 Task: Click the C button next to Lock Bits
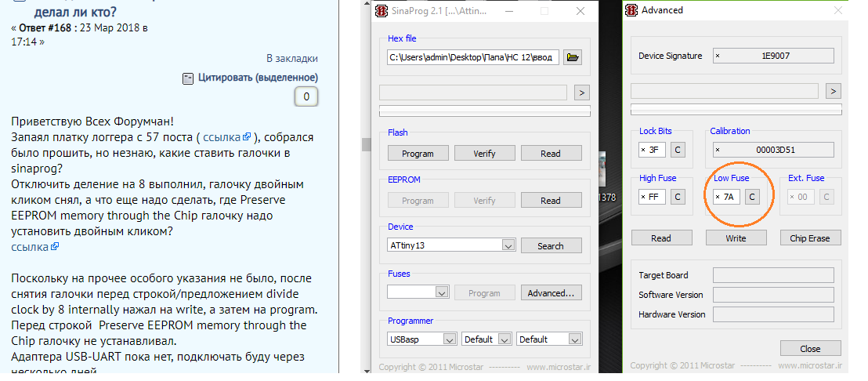click(x=677, y=150)
